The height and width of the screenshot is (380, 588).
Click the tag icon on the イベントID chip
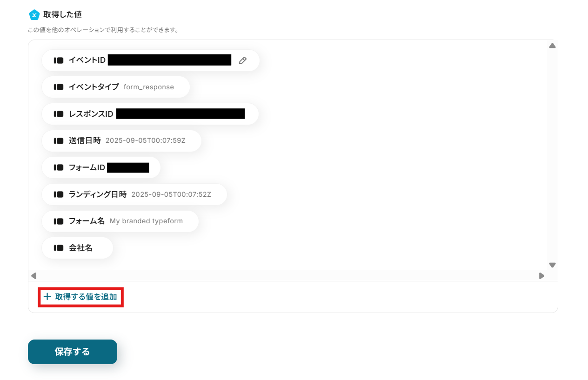click(x=59, y=60)
